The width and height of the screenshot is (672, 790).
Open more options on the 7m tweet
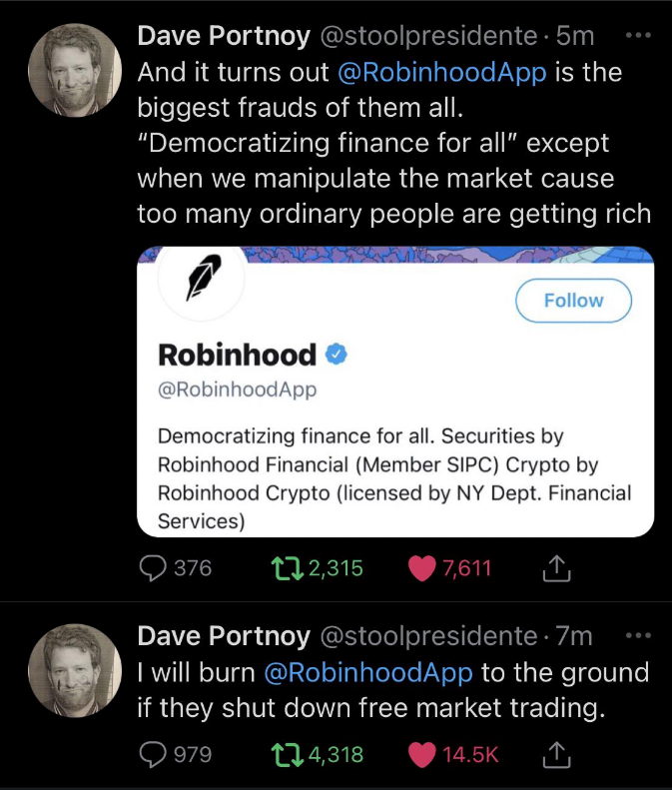(x=636, y=634)
